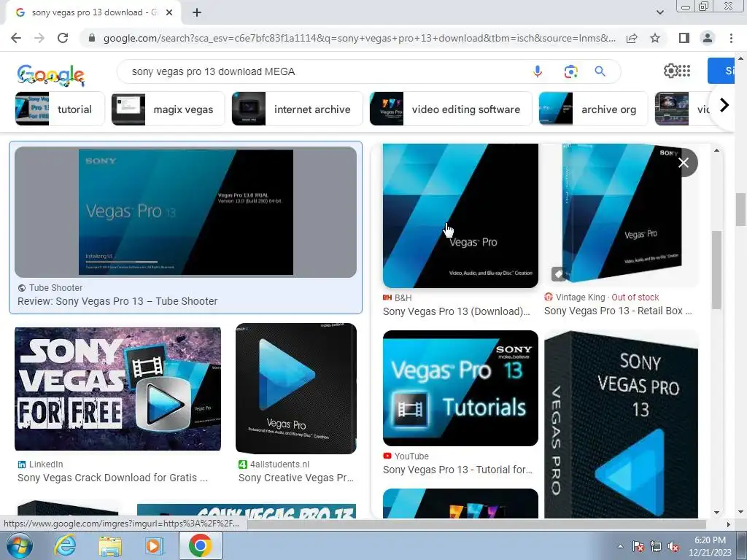Open Vegas Pro 13 splash screen thumbnail
Screen dimensions: 747x560
click(185, 212)
